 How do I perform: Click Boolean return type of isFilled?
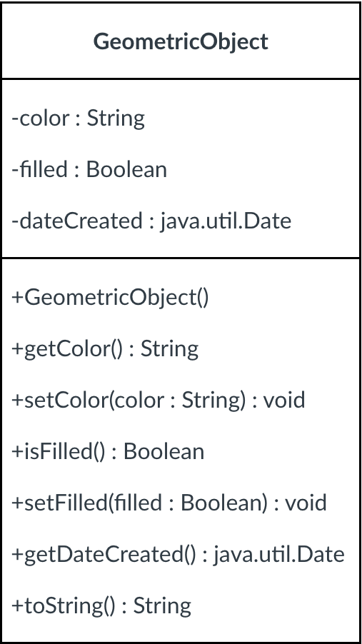pos(164,451)
